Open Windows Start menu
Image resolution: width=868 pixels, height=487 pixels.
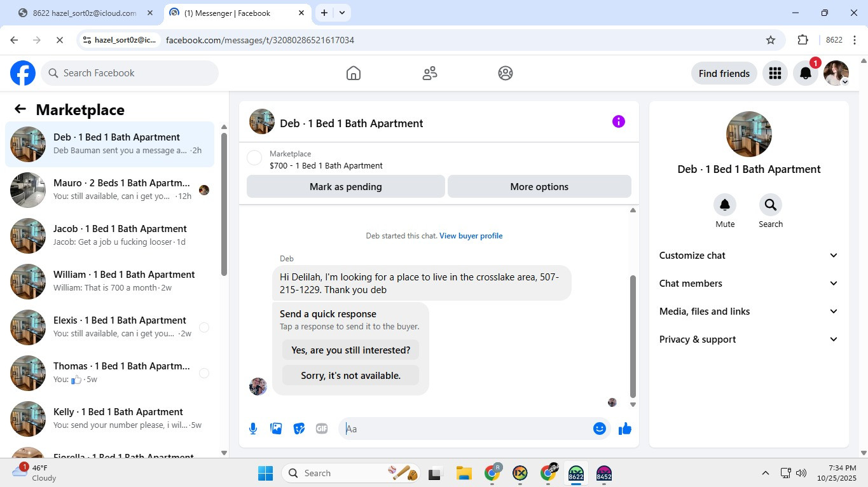pyautogui.click(x=265, y=473)
